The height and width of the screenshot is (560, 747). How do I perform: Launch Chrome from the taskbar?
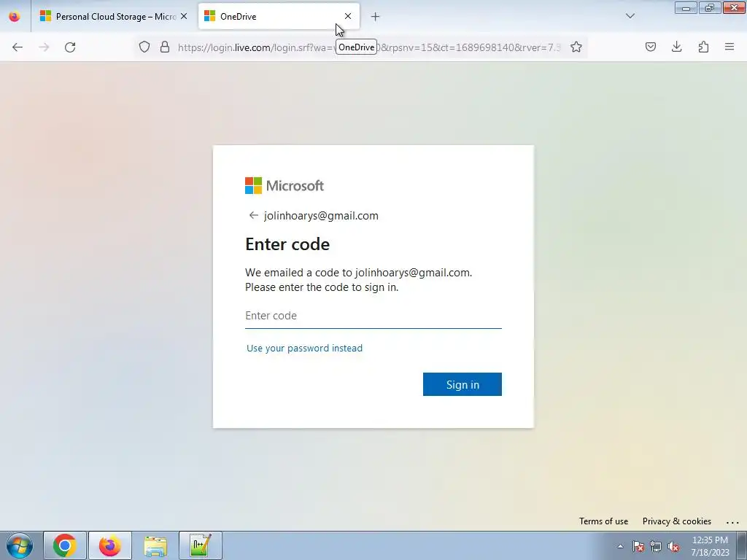coord(65,545)
